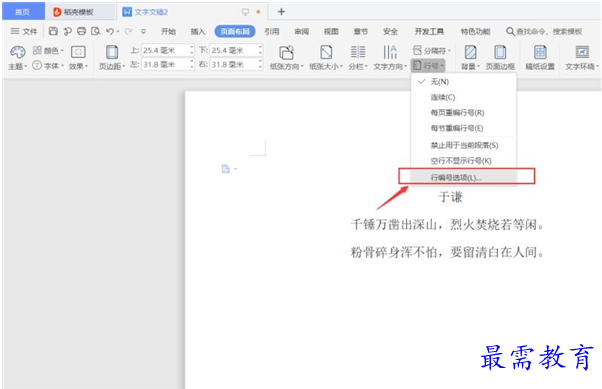The height and width of the screenshot is (389, 602).
Task: Switch to the 首页 home tab
Action: pyautogui.click(x=23, y=12)
